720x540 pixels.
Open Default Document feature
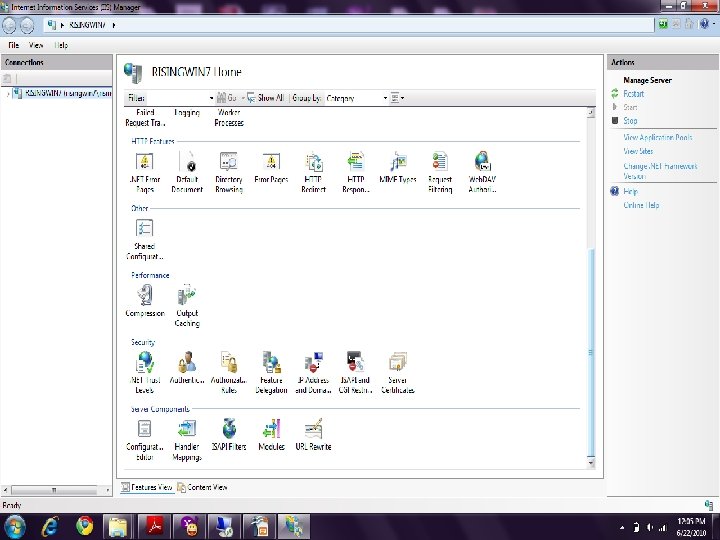click(x=187, y=172)
